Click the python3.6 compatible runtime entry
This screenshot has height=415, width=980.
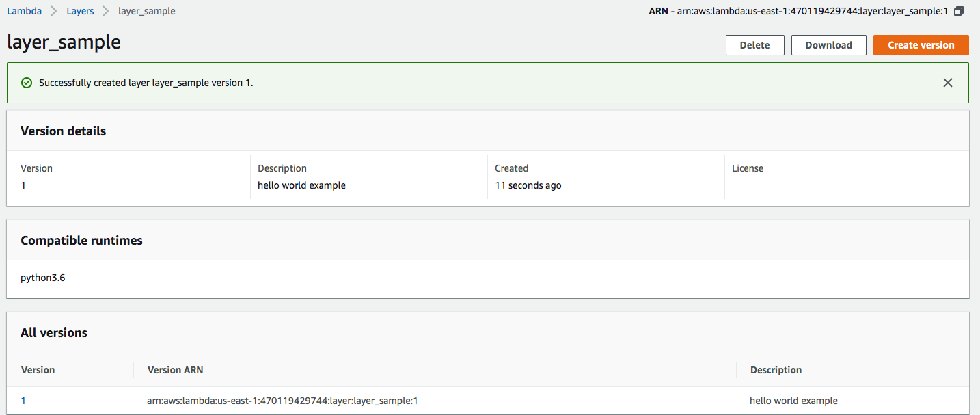tap(43, 278)
